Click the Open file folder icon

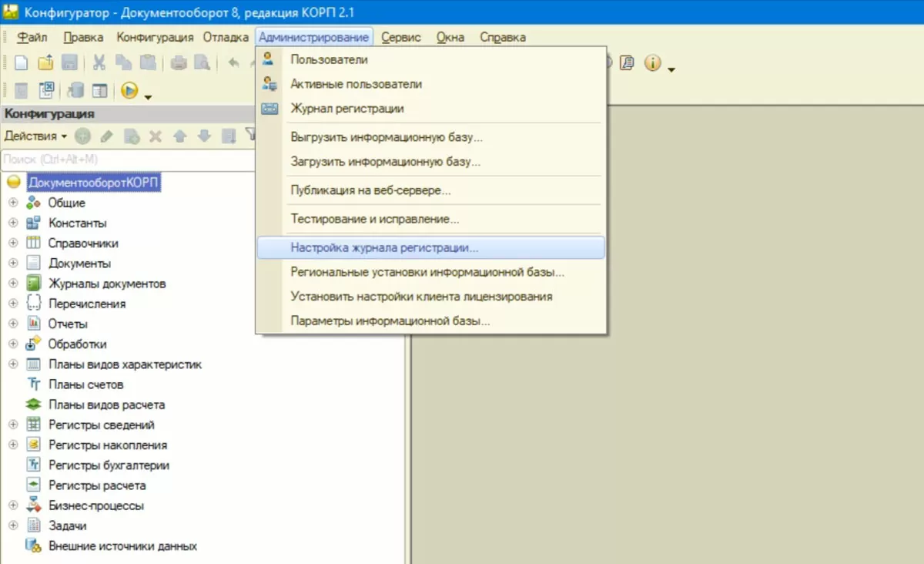(x=45, y=63)
